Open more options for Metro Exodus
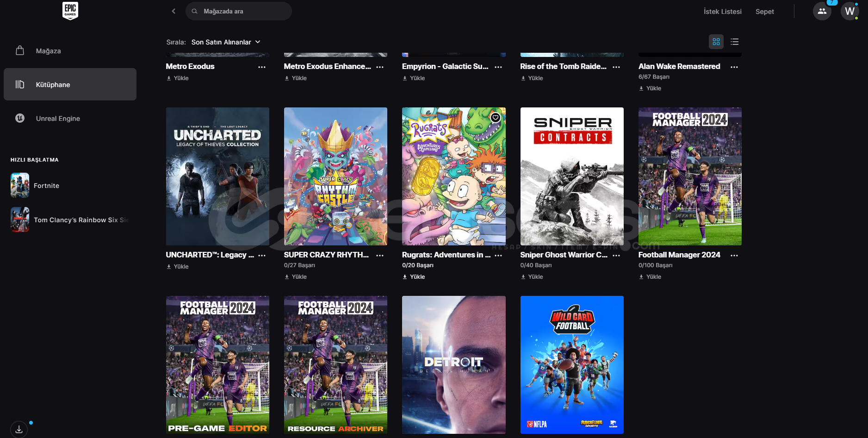Image resolution: width=868 pixels, height=438 pixels. [262, 67]
